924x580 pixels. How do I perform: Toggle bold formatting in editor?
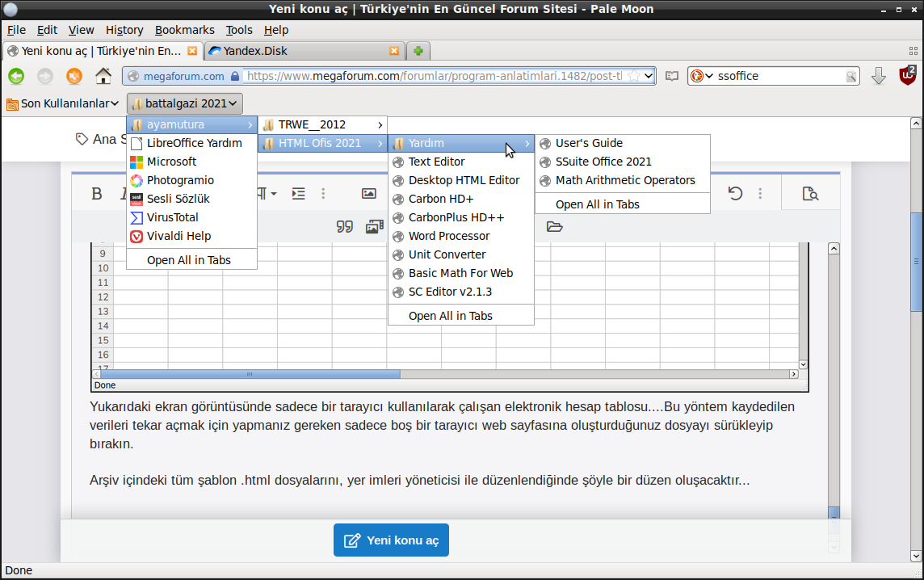[x=97, y=193]
